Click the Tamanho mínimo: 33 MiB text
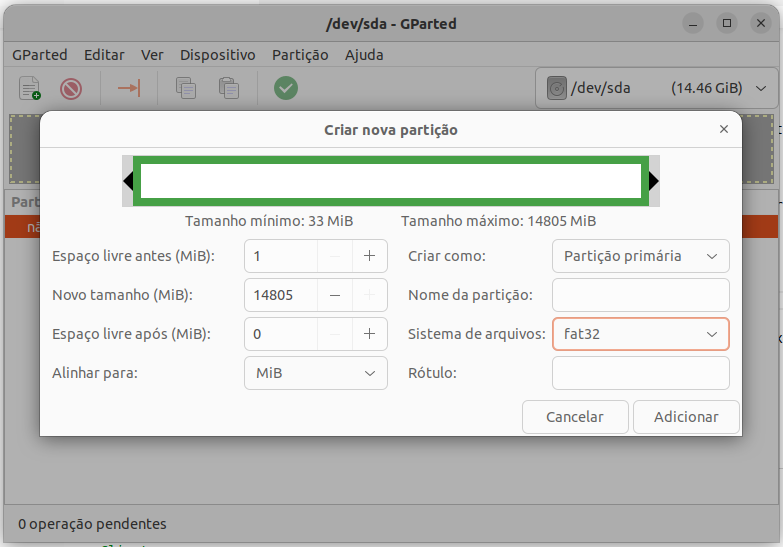The width and height of the screenshot is (783, 547). coord(269,221)
